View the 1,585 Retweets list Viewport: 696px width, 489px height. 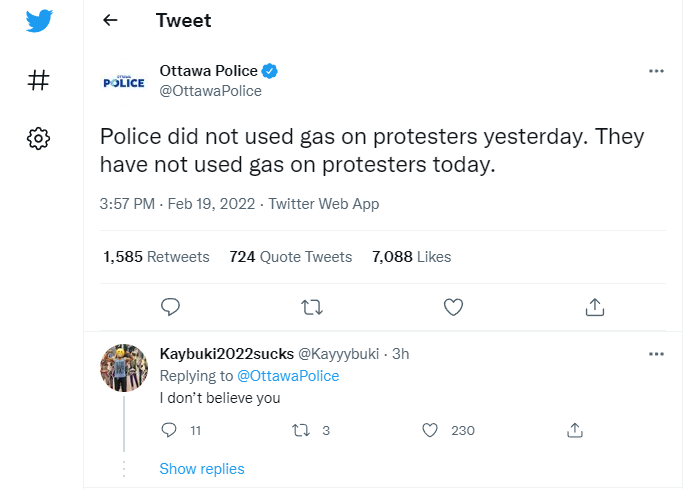click(x=156, y=256)
